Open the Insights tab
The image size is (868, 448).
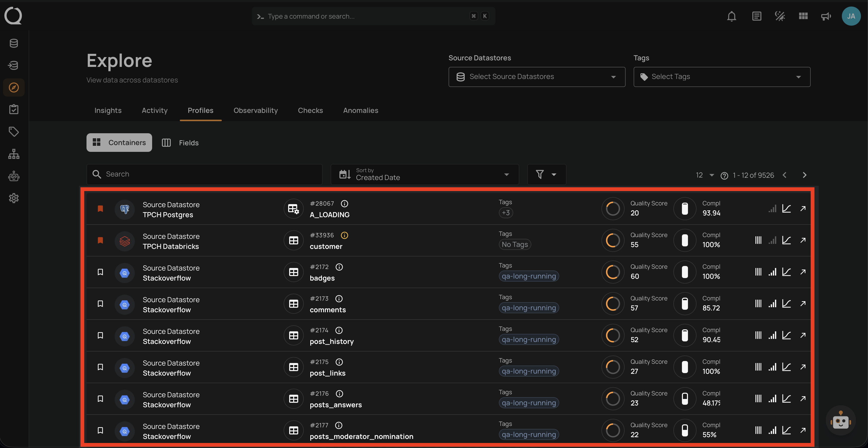[108, 110]
